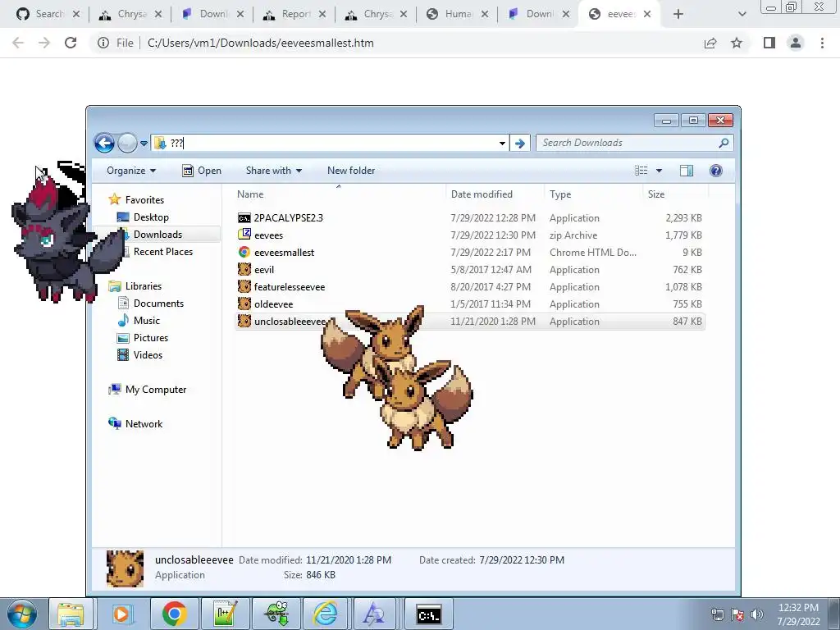
Task: Click the Chrome URL showing eeveesmallest.htm
Action: pyautogui.click(x=260, y=43)
